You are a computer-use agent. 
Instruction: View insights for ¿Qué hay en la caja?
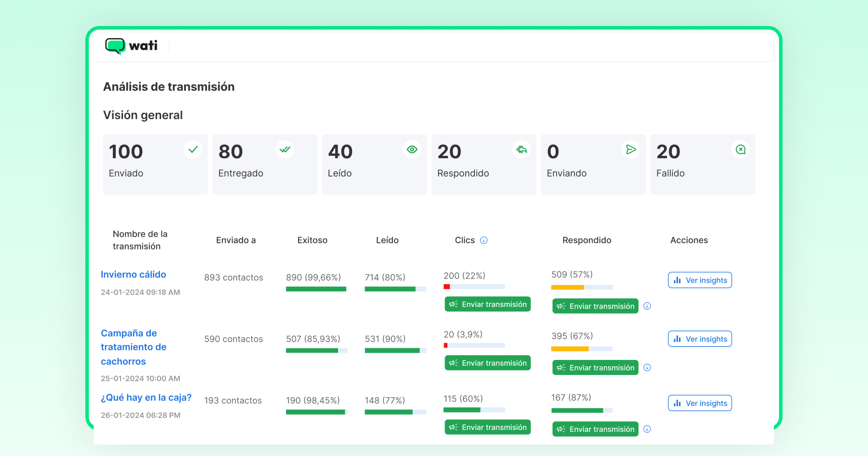pos(700,403)
